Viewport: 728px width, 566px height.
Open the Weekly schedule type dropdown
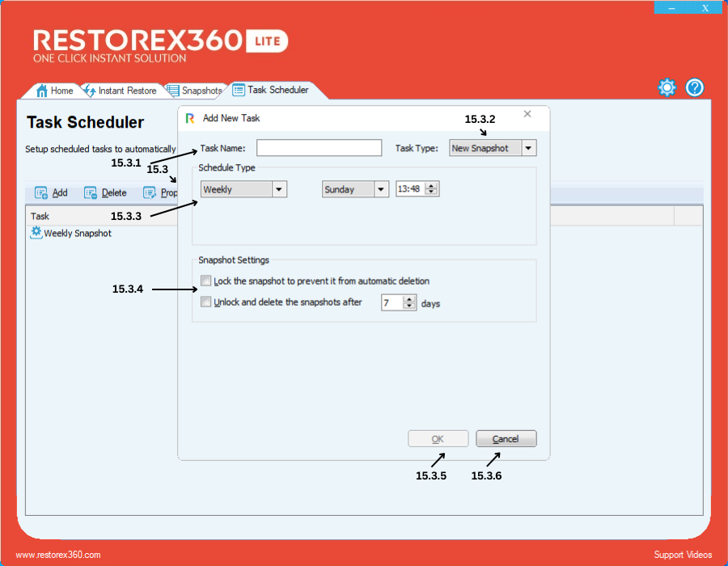coord(279,189)
